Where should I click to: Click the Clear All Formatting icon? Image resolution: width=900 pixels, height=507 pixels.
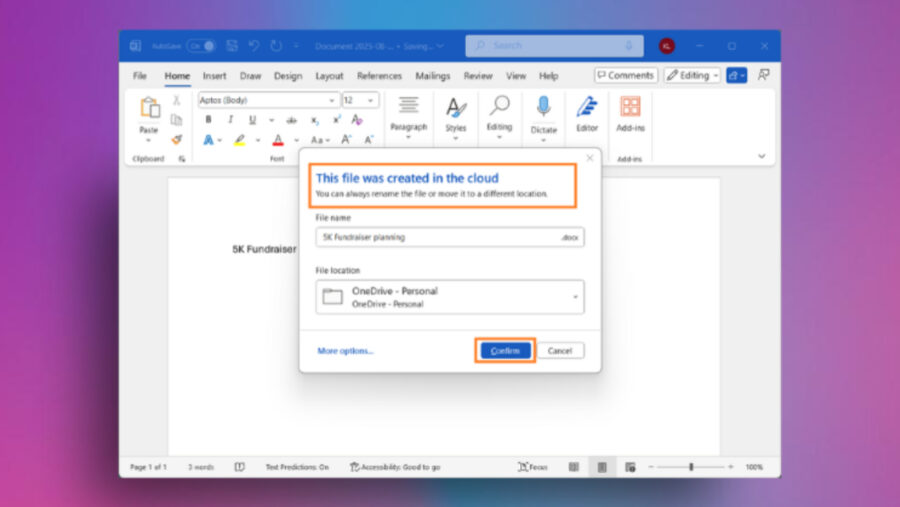(x=357, y=119)
